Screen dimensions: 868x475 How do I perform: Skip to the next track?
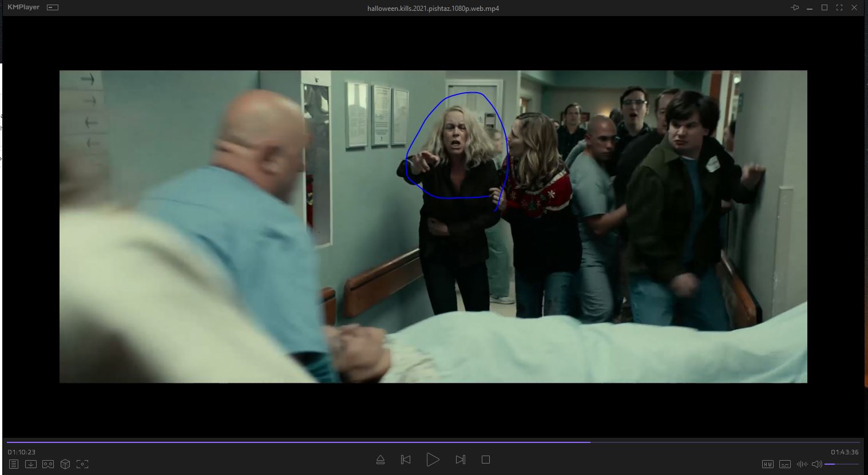coord(460,460)
